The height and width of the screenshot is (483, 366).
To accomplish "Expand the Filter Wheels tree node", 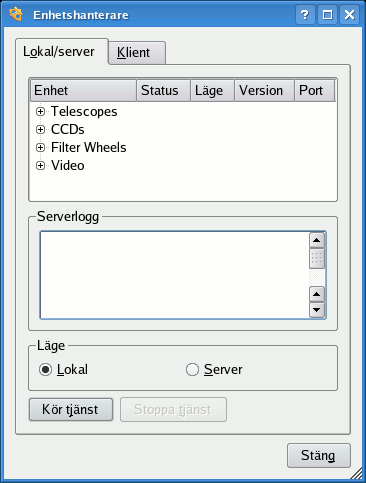I will 40,147.
